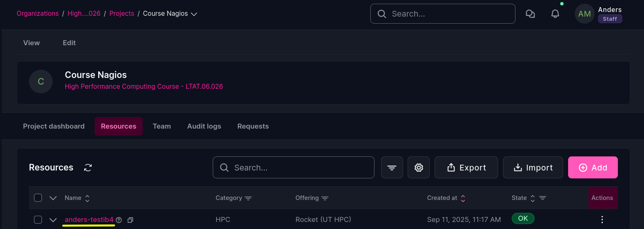
Task: Open table column settings gear
Action: point(418,167)
